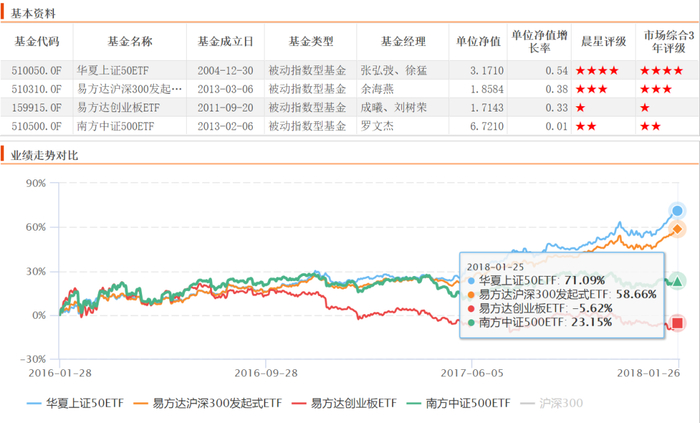Click 晨星评级 two-star rating for 510500.OF
Image resolution: width=700 pixels, height=423 pixels.
click(x=586, y=126)
